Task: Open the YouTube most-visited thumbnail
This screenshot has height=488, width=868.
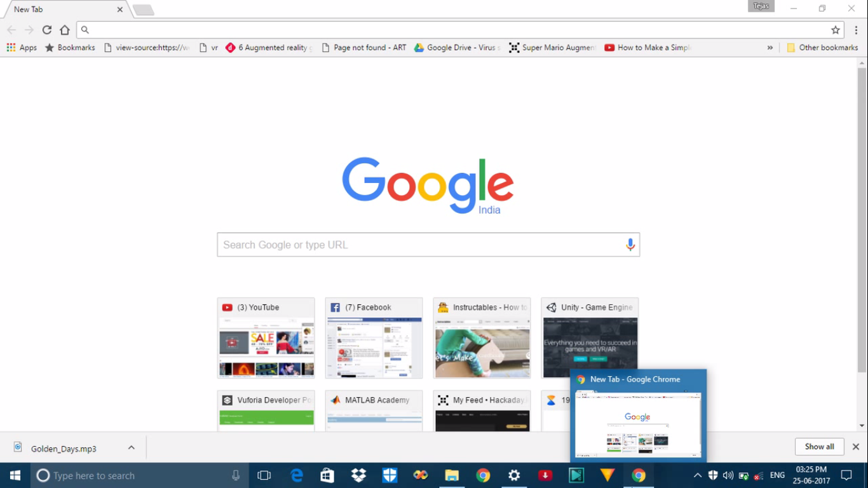Action: point(266,338)
